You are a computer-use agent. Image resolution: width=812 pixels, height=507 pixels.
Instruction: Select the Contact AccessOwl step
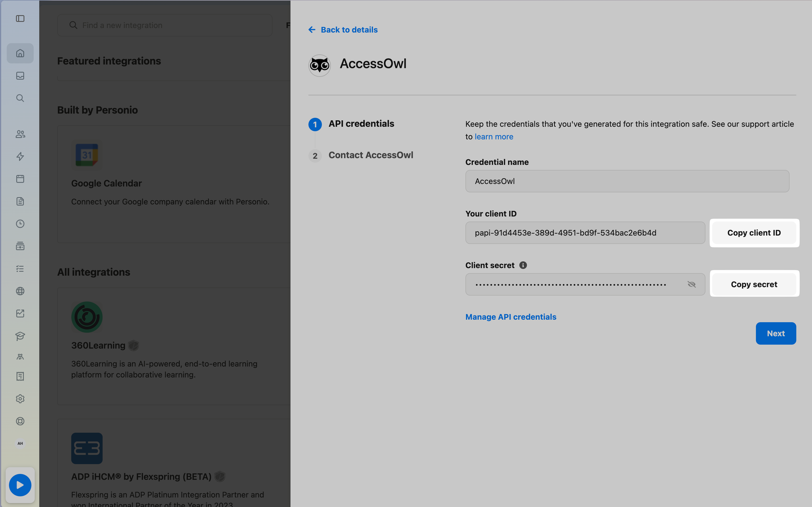(361, 155)
